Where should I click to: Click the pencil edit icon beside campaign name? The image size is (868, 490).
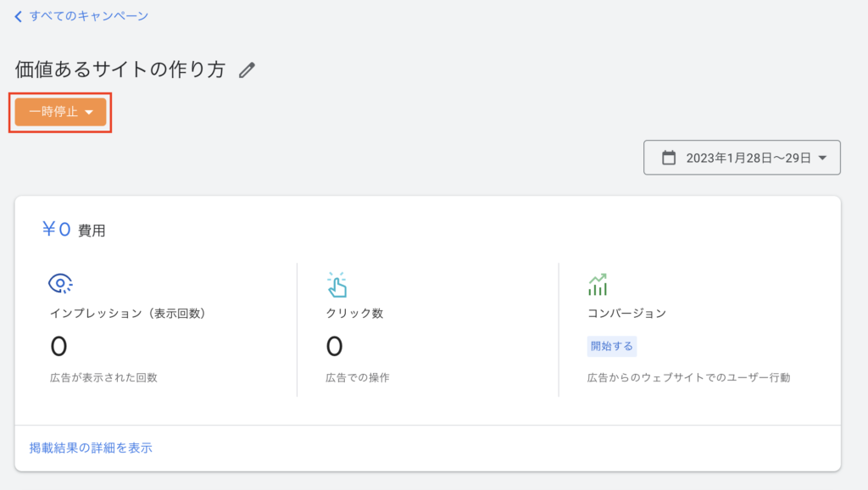pyautogui.click(x=247, y=70)
